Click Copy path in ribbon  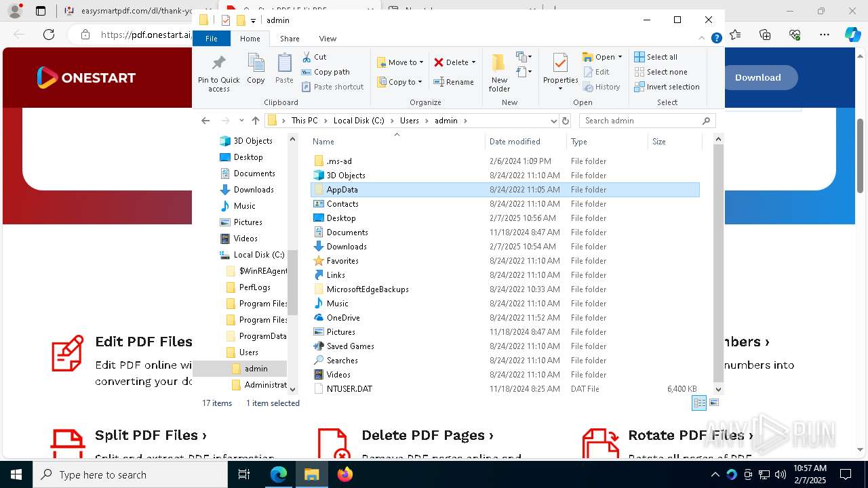325,72
